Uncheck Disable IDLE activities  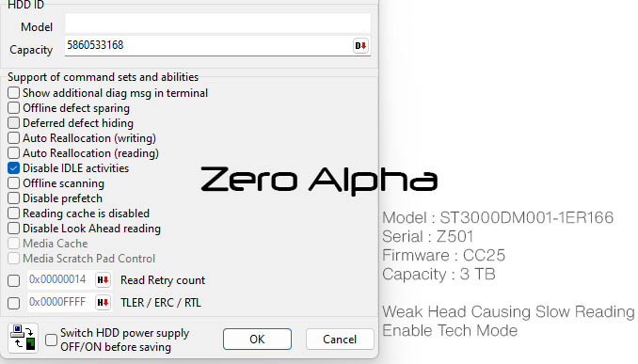13,168
